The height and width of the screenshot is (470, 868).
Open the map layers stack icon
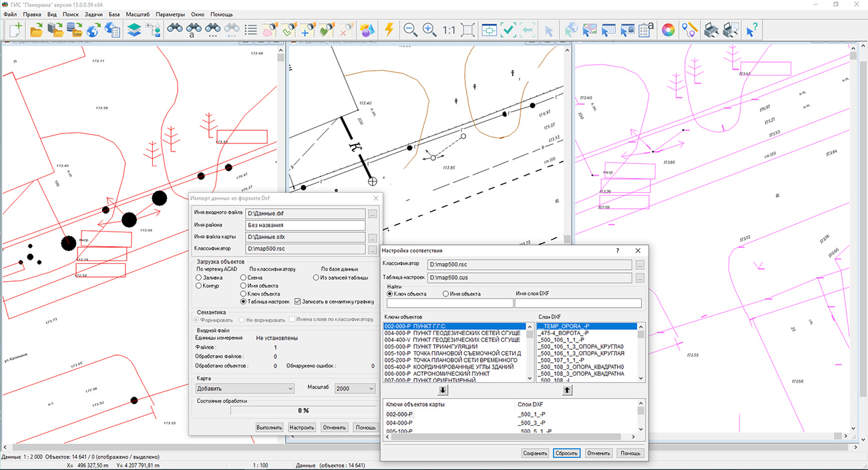coord(134,29)
